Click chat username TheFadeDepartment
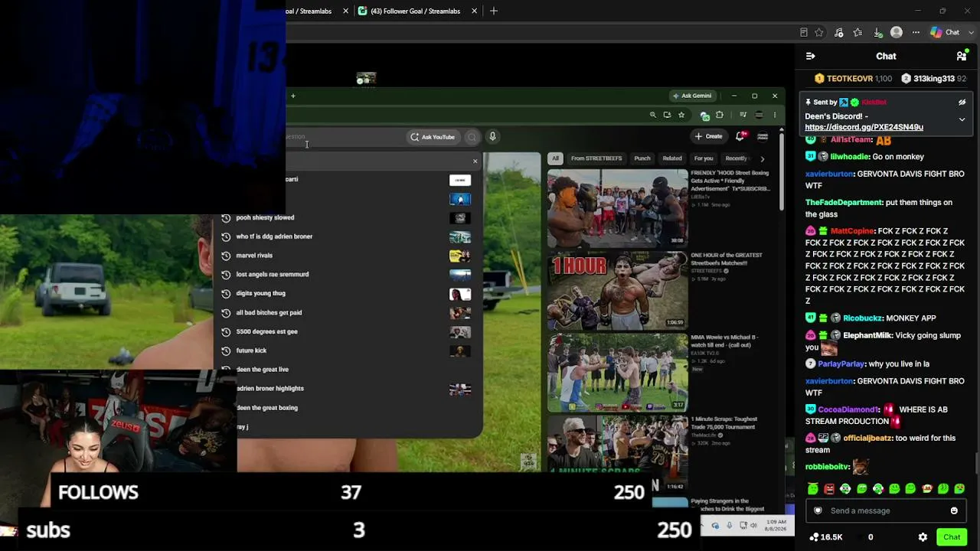The image size is (980, 551). click(844, 203)
